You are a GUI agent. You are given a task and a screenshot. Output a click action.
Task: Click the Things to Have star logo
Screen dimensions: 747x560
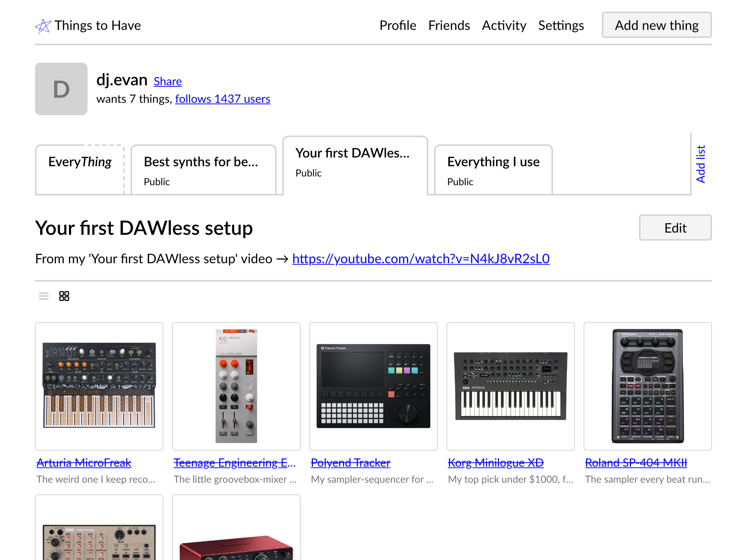click(x=43, y=26)
